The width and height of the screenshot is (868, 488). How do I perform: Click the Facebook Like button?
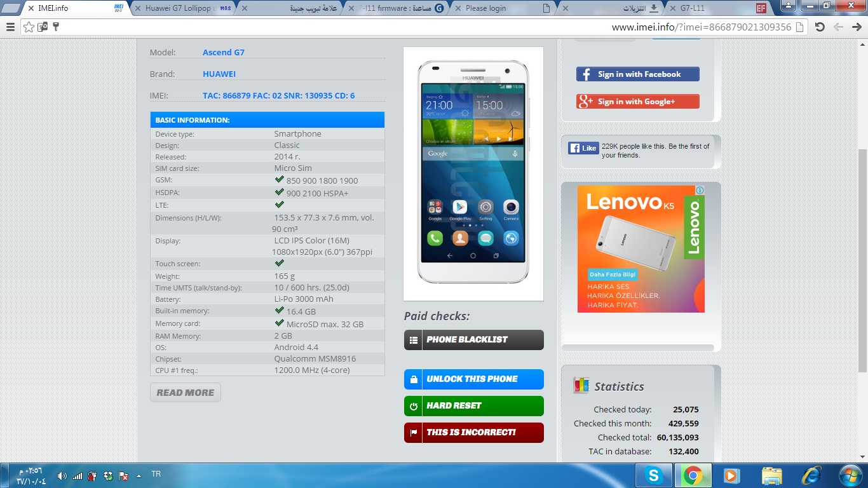coord(583,148)
